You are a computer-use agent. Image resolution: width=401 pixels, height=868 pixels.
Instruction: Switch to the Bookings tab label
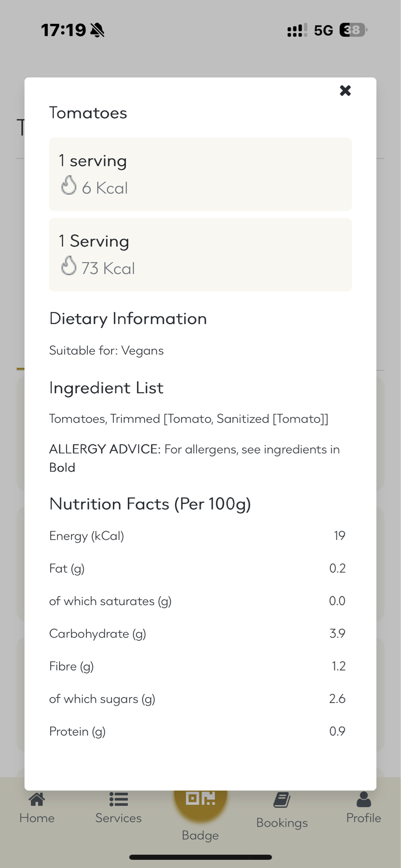282,823
